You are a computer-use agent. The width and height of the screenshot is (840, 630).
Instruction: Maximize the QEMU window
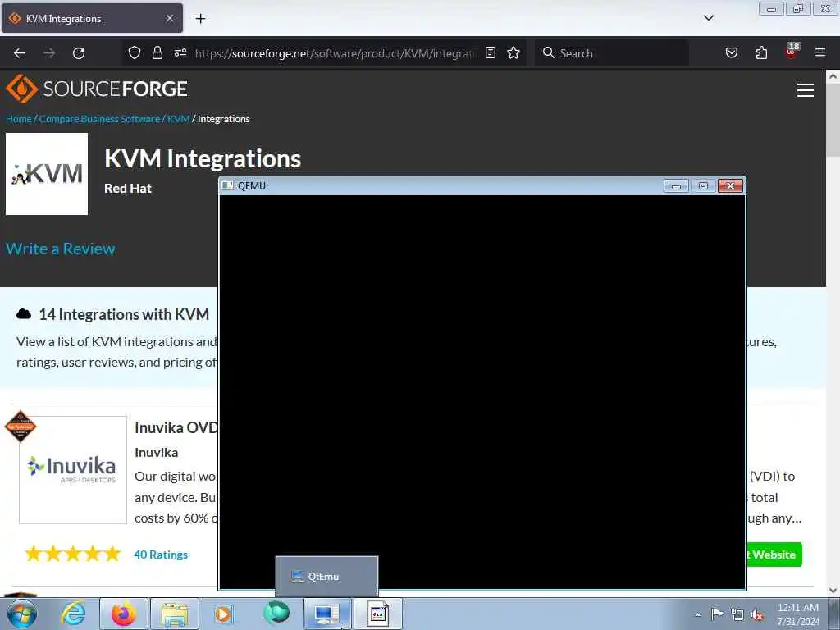coord(703,186)
